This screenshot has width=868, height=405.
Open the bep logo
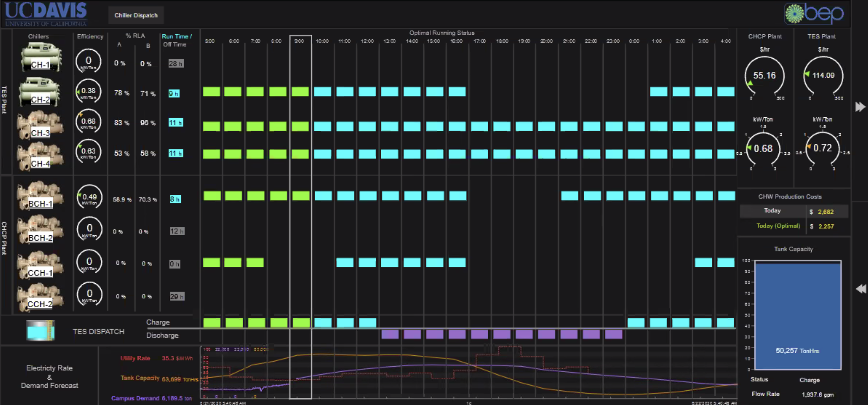pos(814,14)
